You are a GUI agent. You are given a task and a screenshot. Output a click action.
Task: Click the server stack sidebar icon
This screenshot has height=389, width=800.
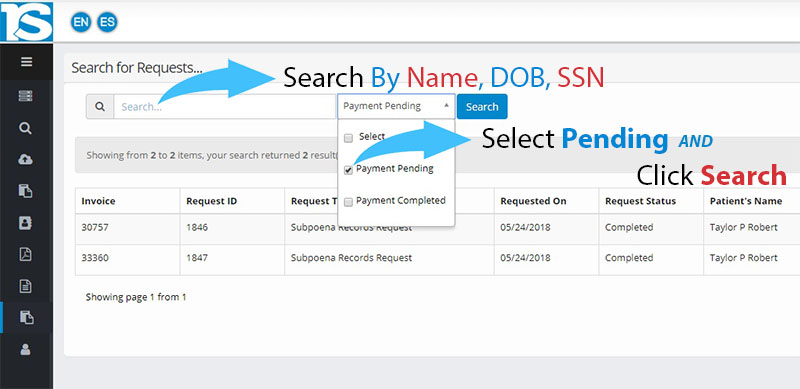click(x=26, y=96)
